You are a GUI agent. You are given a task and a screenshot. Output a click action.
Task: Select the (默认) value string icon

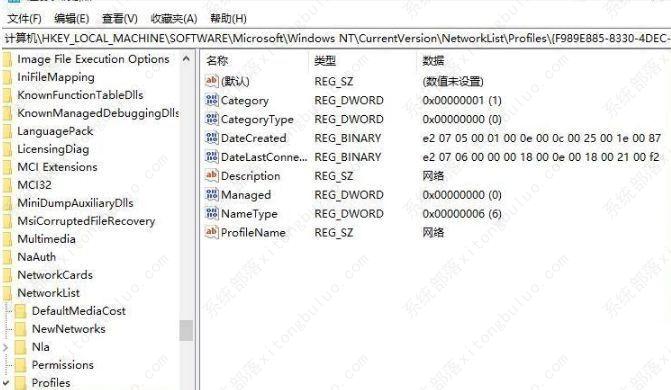[x=212, y=81]
